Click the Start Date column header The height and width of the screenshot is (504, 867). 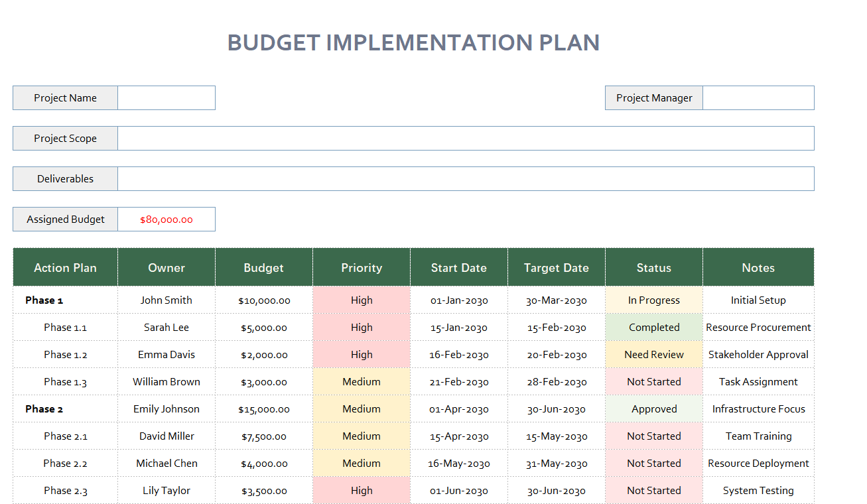click(459, 267)
